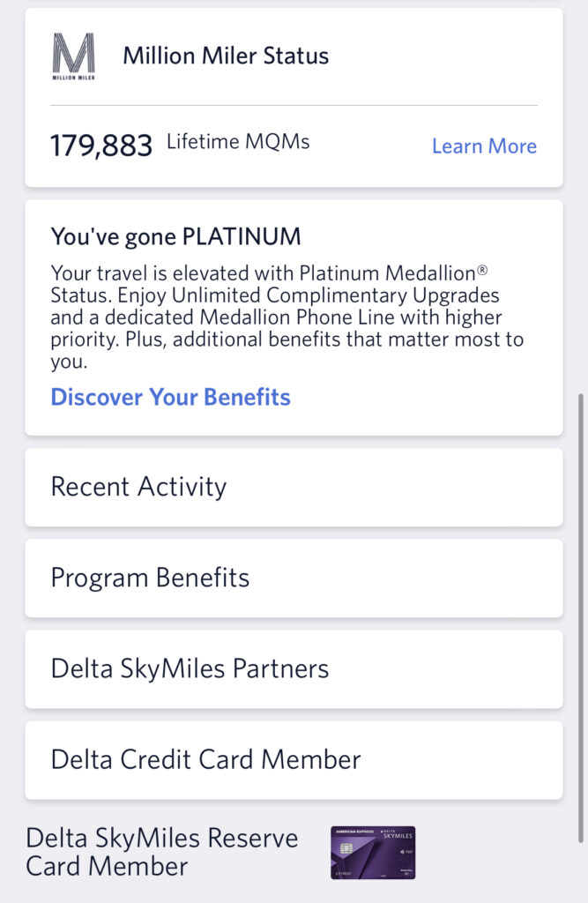Open the Learn More link
Screen dimensions: 588x903
[484, 146]
